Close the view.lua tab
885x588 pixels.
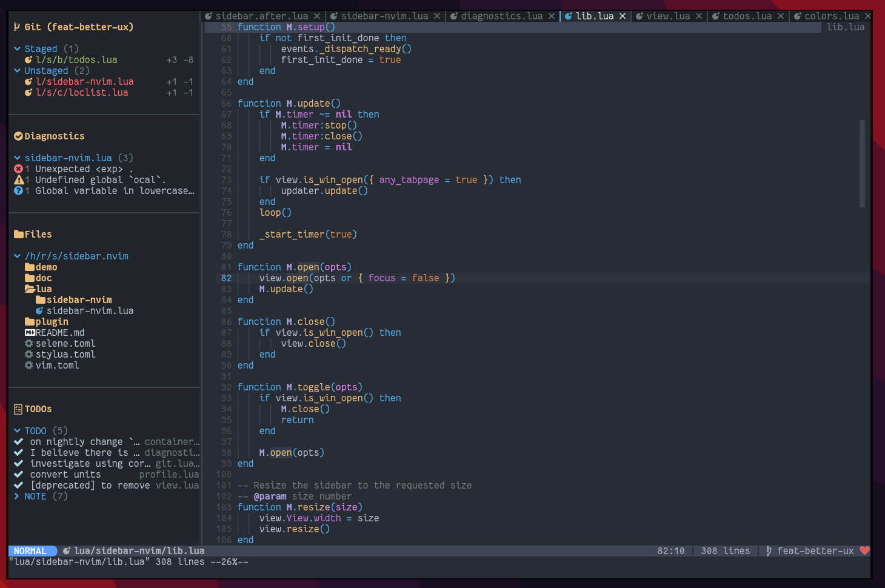(x=699, y=16)
